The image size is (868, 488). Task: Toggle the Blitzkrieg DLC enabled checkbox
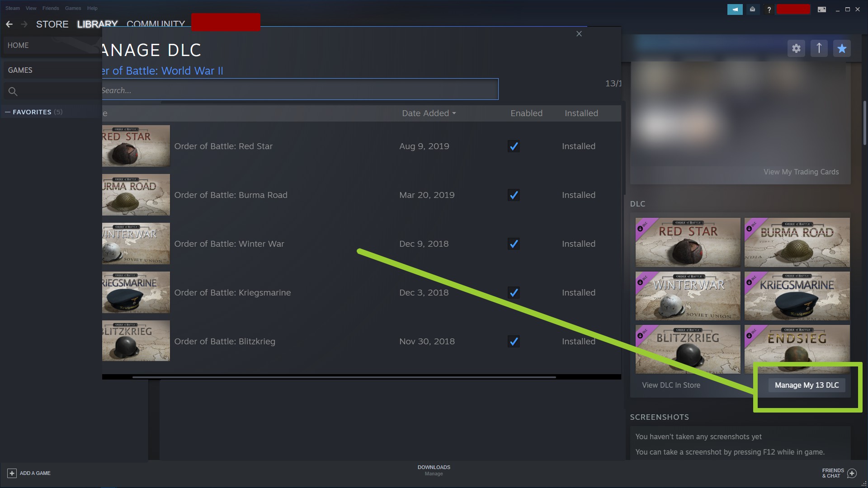coord(514,342)
